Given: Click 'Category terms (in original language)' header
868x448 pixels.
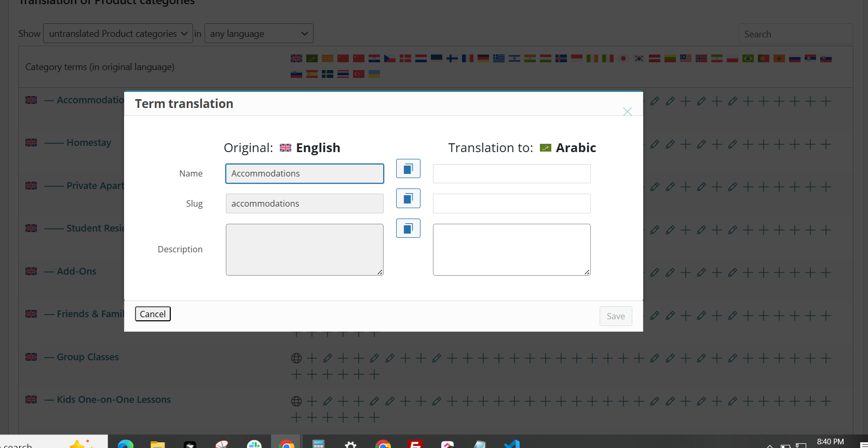Looking at the screenshot, I should [100, 67].
